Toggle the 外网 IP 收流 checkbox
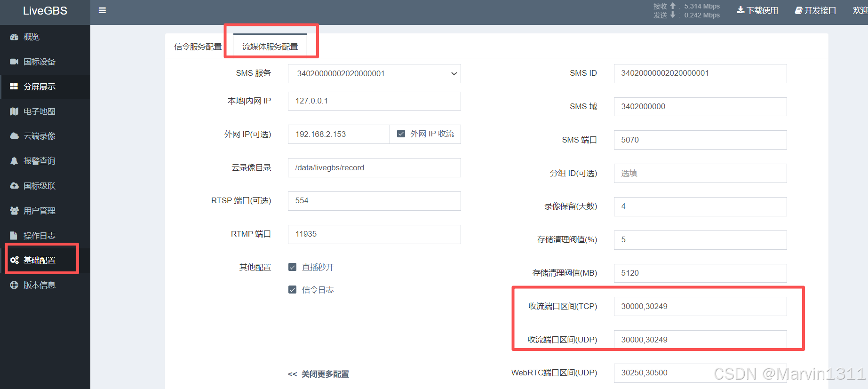Viewport: 868px width, 389px height. coord(401,134)
